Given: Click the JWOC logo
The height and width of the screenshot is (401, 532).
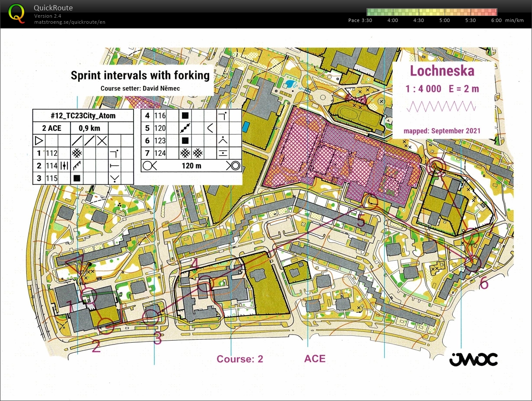Looking at the screenshot, I should pos(473,359).
